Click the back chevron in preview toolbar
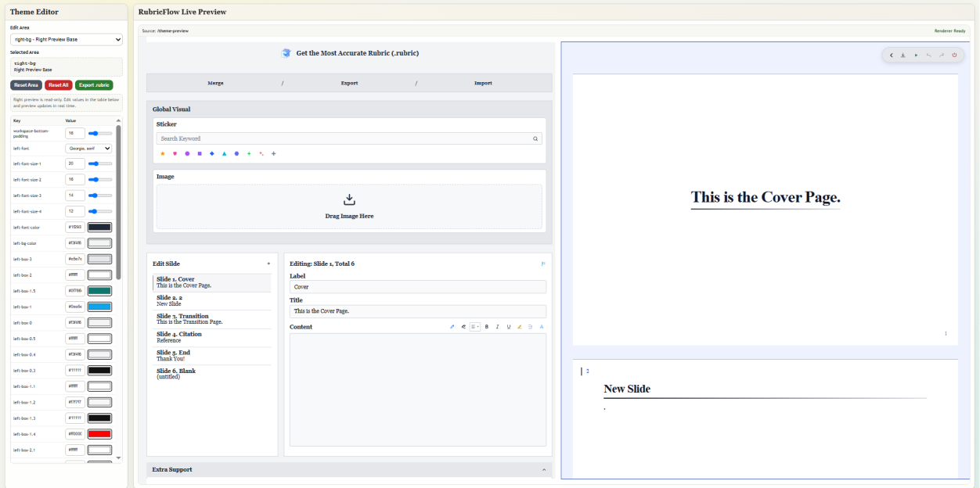Viewport: 980px width, 488px height. coord(892,56)
